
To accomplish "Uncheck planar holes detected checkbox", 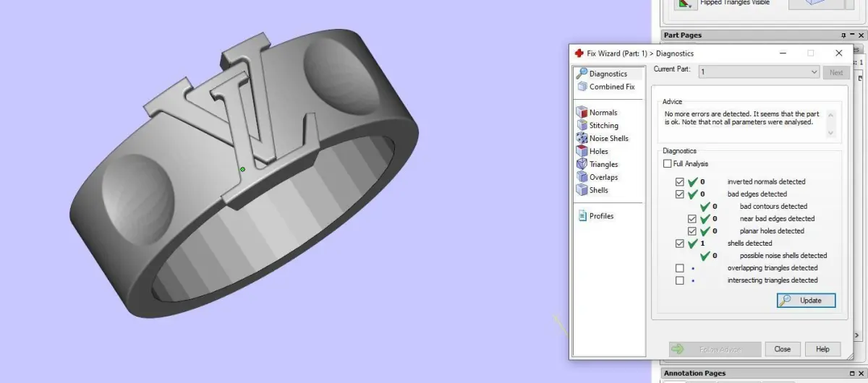I will coord(692,231).
